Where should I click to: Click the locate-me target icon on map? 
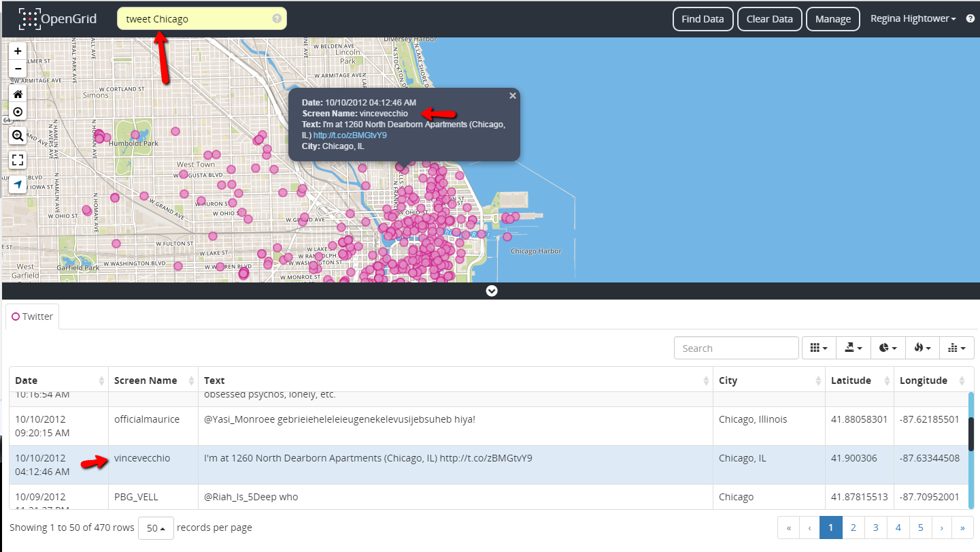point(18,112)
